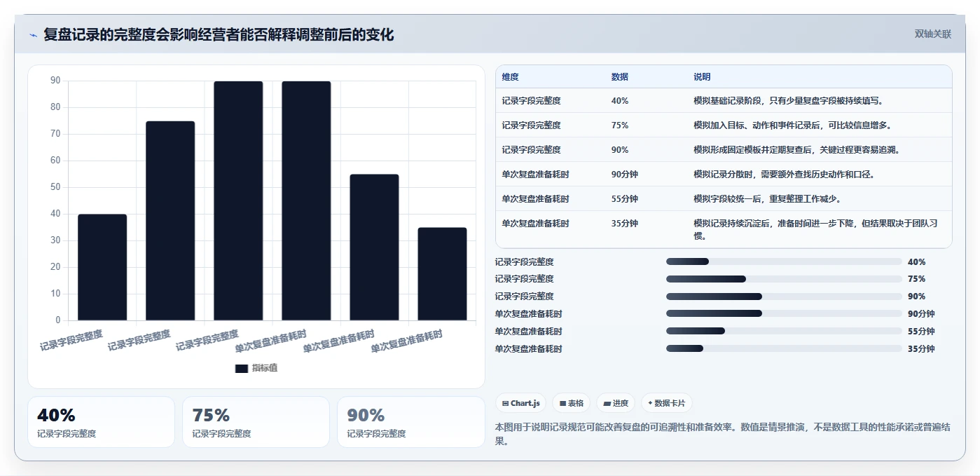The height and width of the screenshot is (476, 980).
Task: Click the y-axis tick label 20
Action: pos(55,267)
